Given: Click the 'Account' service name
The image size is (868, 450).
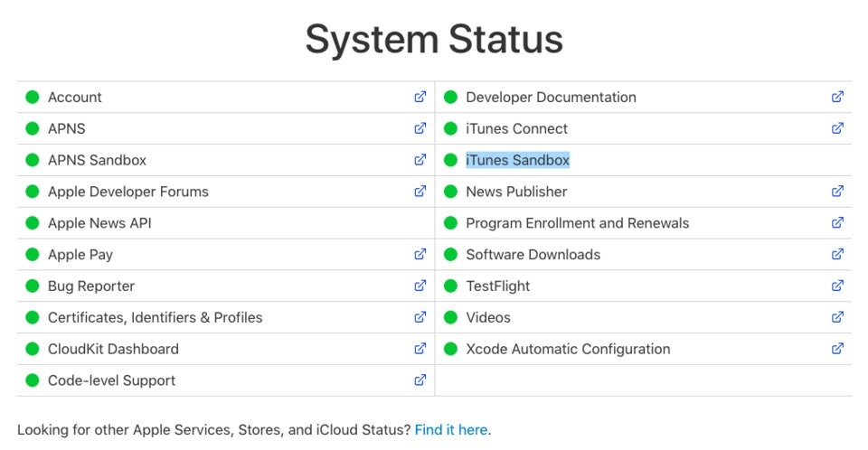Looking at the screenshot, I should point(75,98).
